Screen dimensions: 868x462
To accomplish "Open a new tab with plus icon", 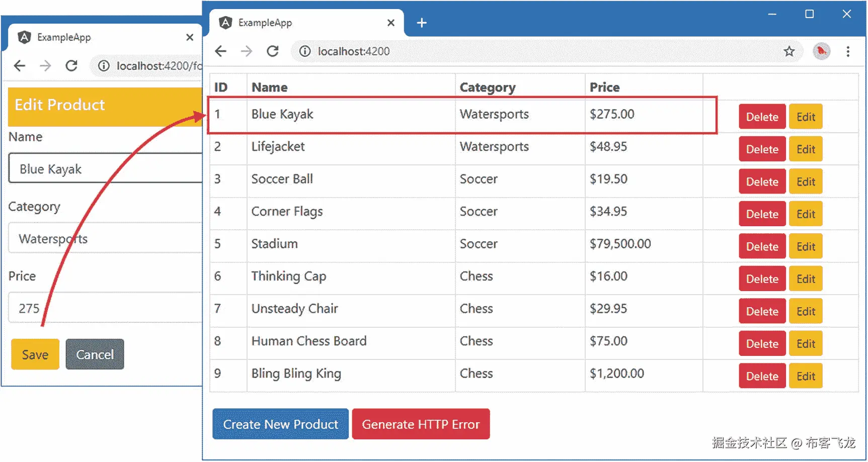I will [x=422, y=23].
